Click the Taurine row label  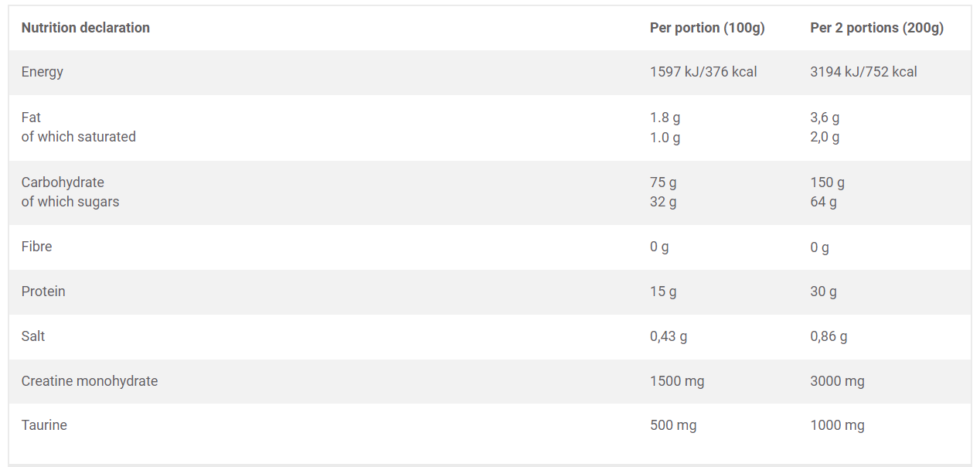pos(44,425)
